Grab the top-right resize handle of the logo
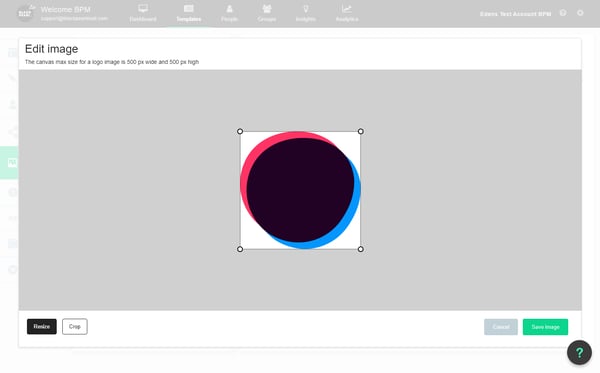Screen dimensions: 600x373 click(x=360, y=131)
